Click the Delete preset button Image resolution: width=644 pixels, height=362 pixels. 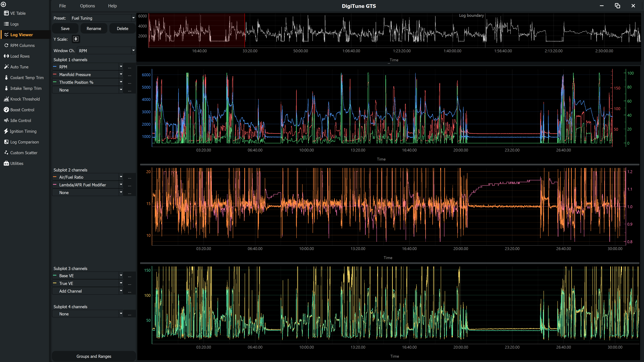tap(122, 28)
